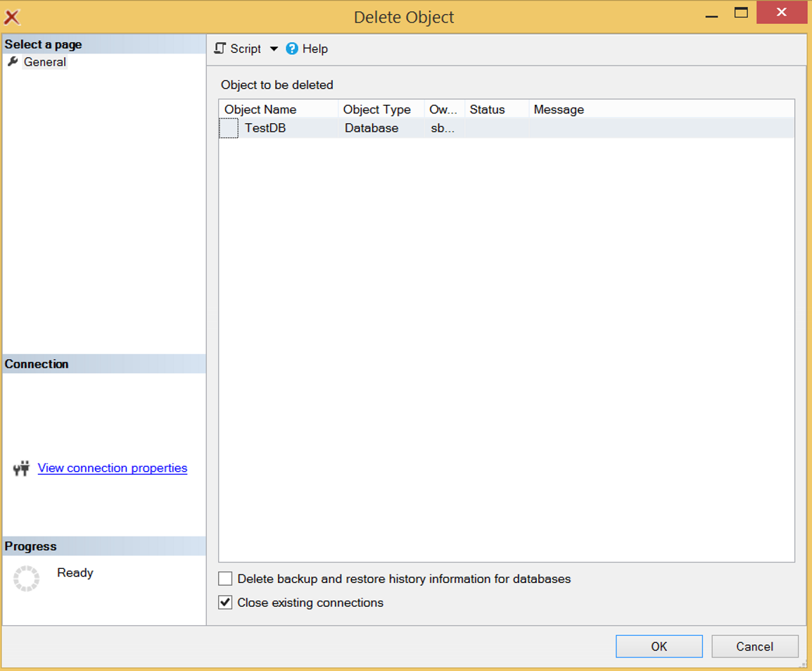Sort by Object Name column header
This screenshot has width=812, height=671.
(279, 109)
